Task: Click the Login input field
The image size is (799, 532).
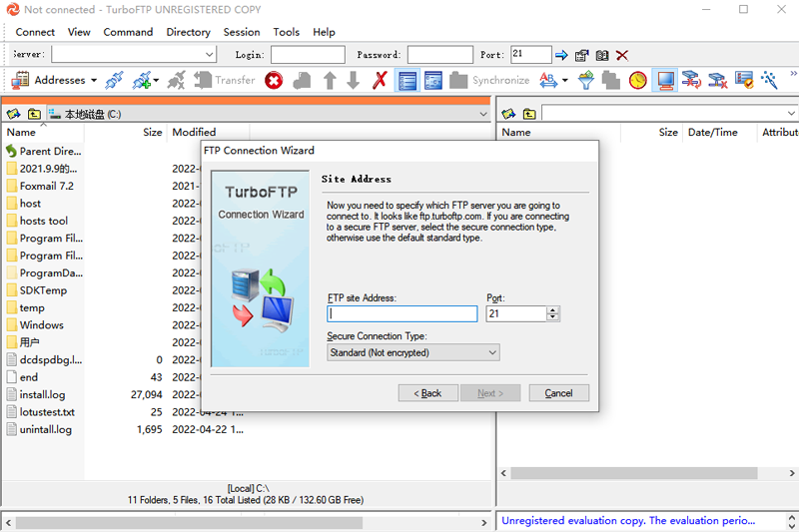Action: tap(308, 55)
